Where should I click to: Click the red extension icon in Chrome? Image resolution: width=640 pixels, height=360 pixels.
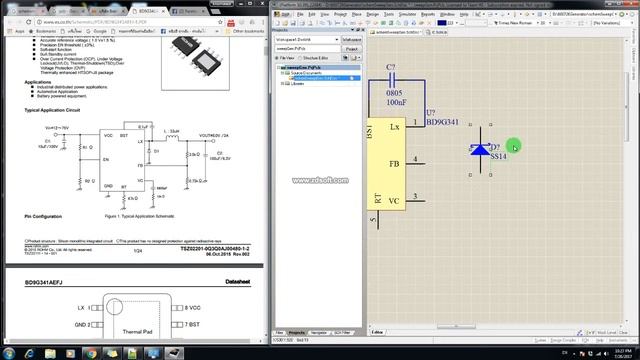(231, 22)
